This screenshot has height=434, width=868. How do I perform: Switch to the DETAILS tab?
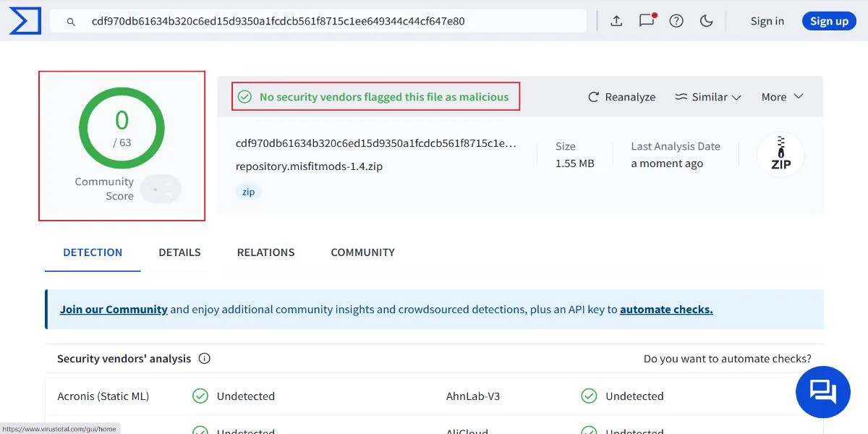tap(180, 252)
